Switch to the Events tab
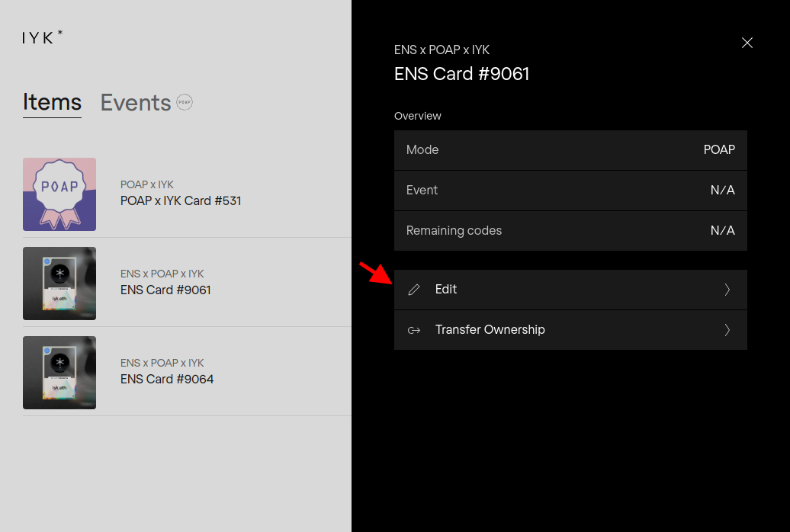The width and height of the screenshot is (790, 532). pos(136,102)
